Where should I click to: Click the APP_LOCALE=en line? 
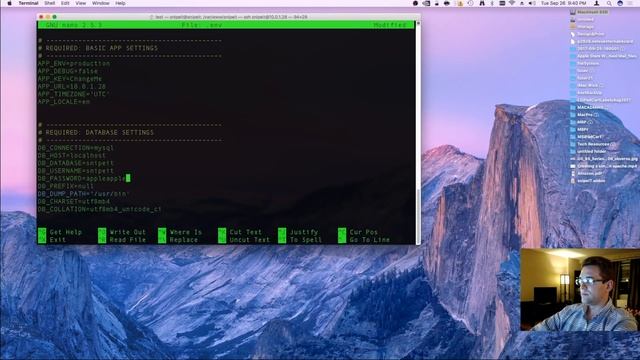pyautogui.click(x=64, y=102)
